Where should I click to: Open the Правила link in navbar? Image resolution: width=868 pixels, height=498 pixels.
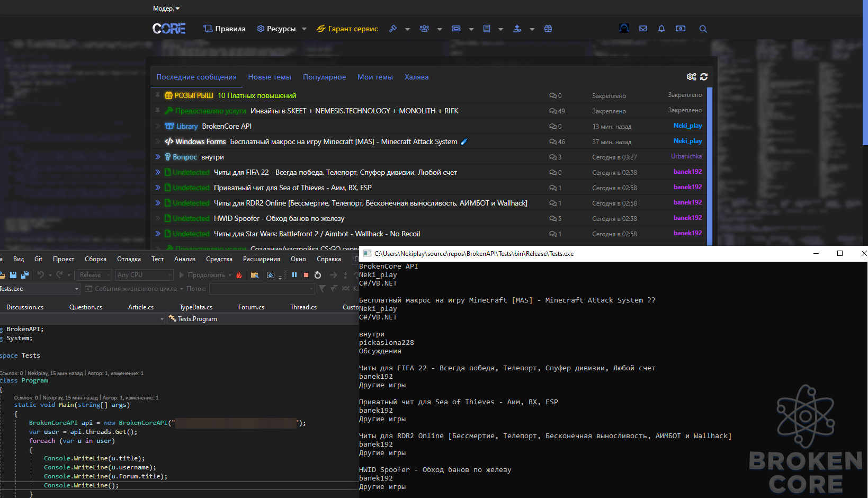(x=225, y=29)
